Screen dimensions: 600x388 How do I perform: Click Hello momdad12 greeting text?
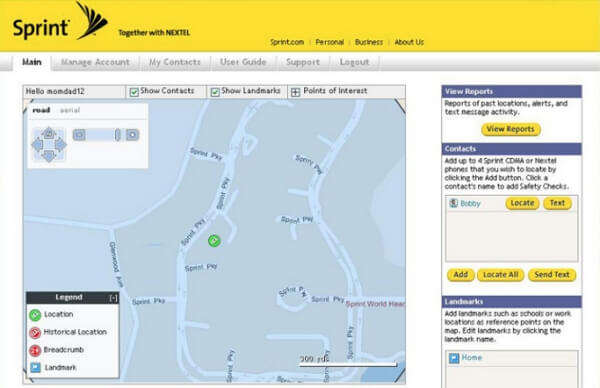[x=55, y=91]
